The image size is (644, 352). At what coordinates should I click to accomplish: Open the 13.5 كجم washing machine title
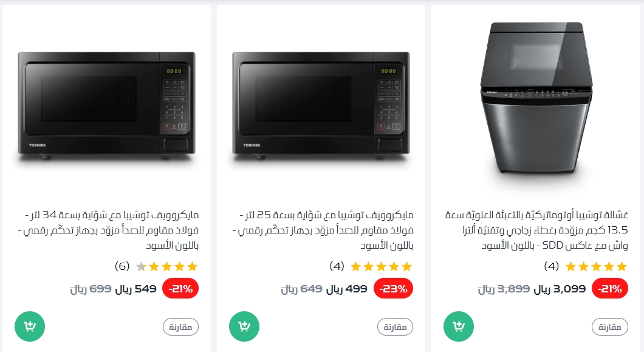pos(536,230)
